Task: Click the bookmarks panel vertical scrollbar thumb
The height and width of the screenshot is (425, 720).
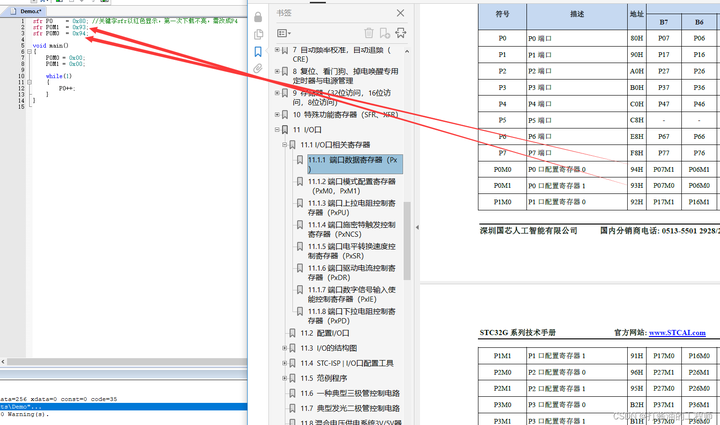Action: point(407,240)
